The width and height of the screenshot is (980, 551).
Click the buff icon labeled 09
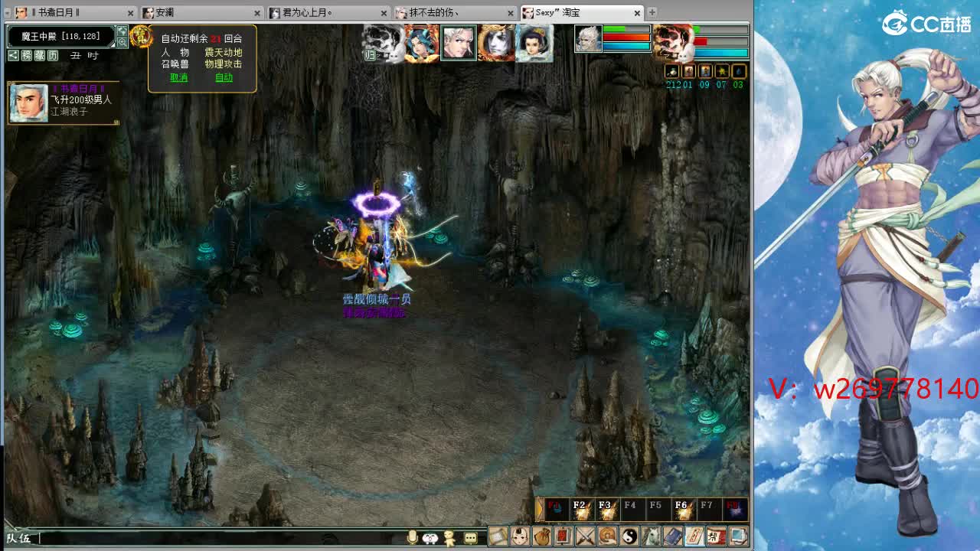705,71
